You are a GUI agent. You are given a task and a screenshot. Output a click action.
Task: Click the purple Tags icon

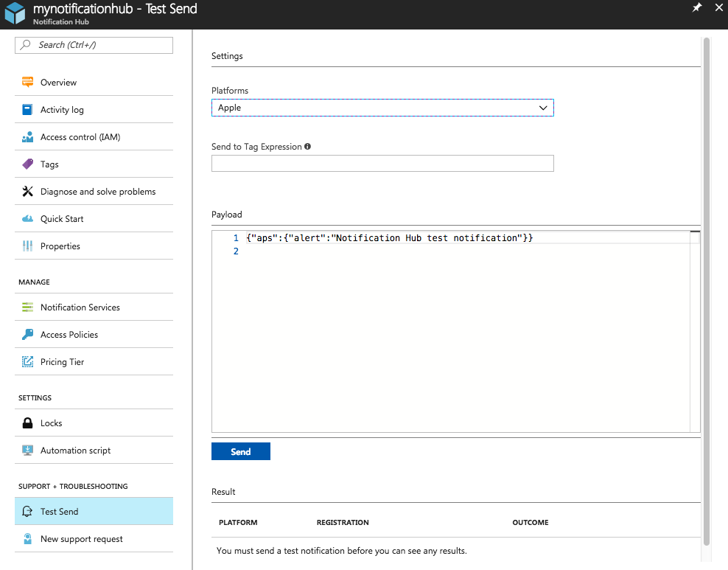click(28, 164)
